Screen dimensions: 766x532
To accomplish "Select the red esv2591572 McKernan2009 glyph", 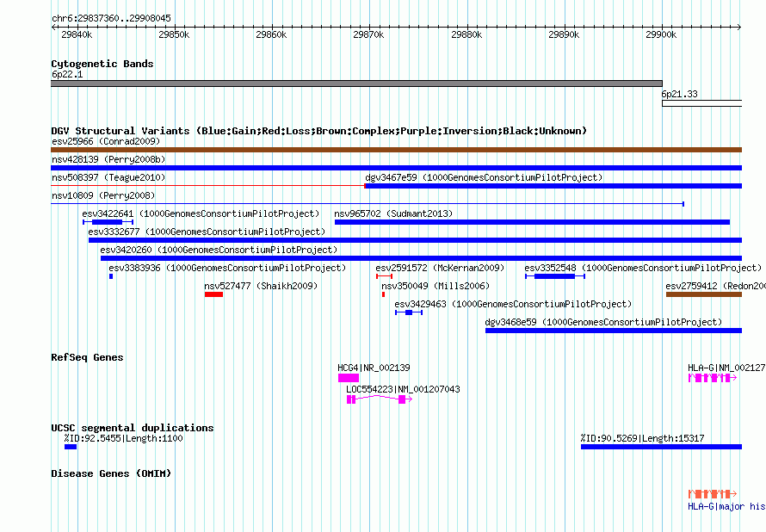I will point(385,276).
